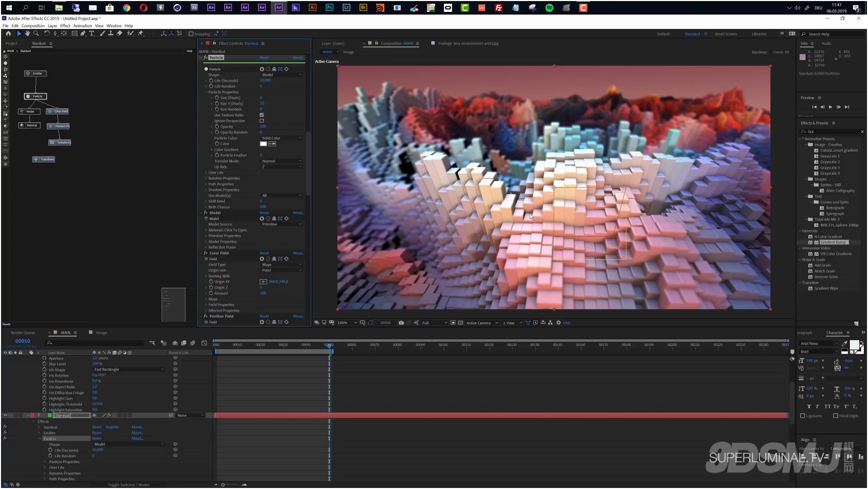Open FileZilla from the taskbar
868x489 pixels.
[x=498, y=8]
